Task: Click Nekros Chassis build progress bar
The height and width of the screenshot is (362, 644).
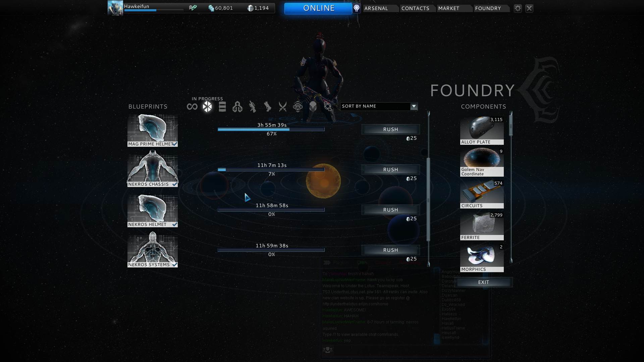Action: (x=271, y=170)
